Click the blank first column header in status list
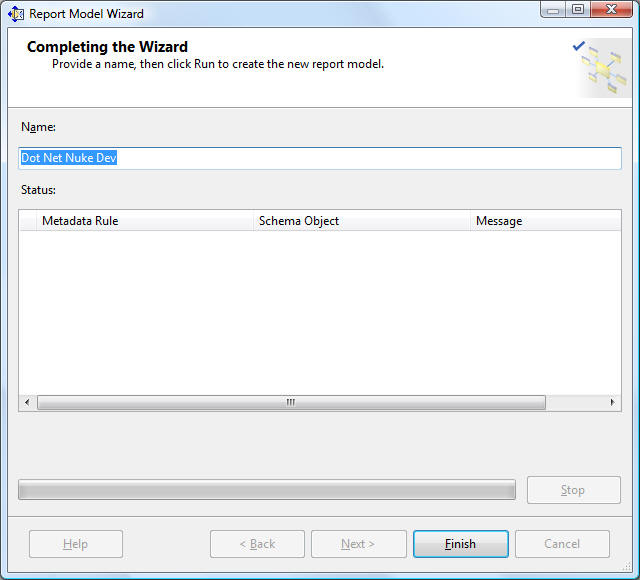This screenshot has height=580, width=640. point(28,221)
